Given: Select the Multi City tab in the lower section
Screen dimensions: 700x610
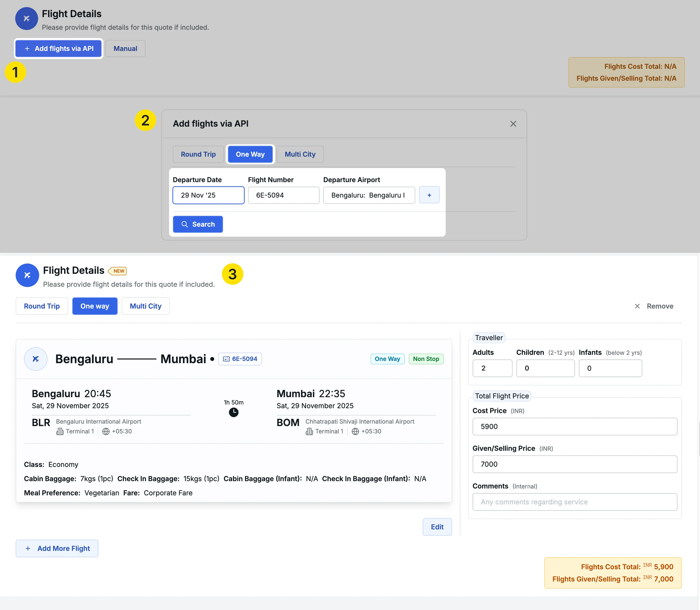Looking at the screenshot, I should 145,306.
